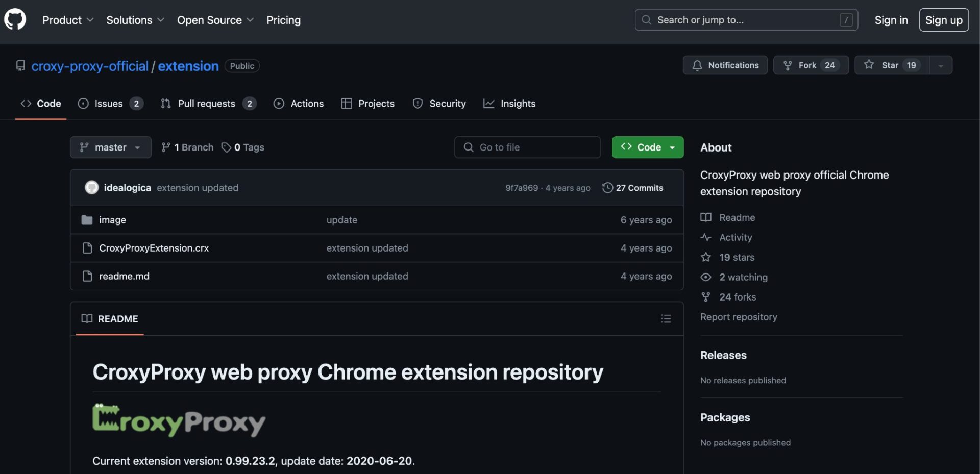Switch to the Issues tab
Screen dimensions: 980x474
click(110, 104)
